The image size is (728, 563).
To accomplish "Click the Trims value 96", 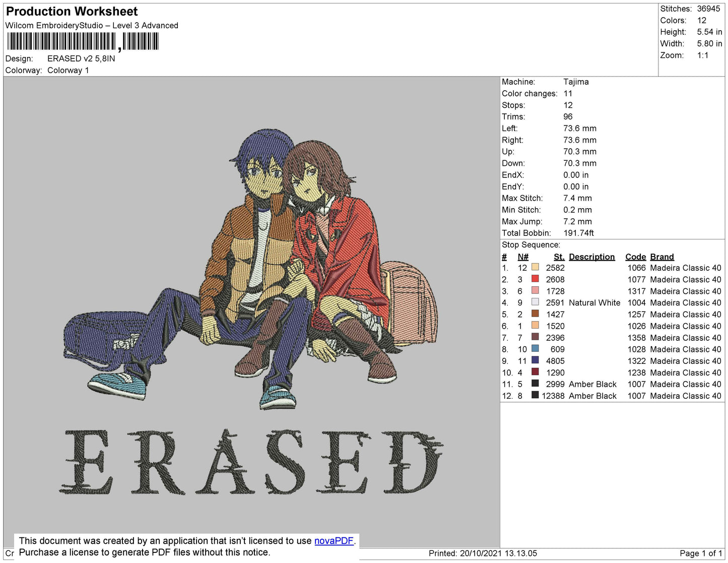I will 568,116.
